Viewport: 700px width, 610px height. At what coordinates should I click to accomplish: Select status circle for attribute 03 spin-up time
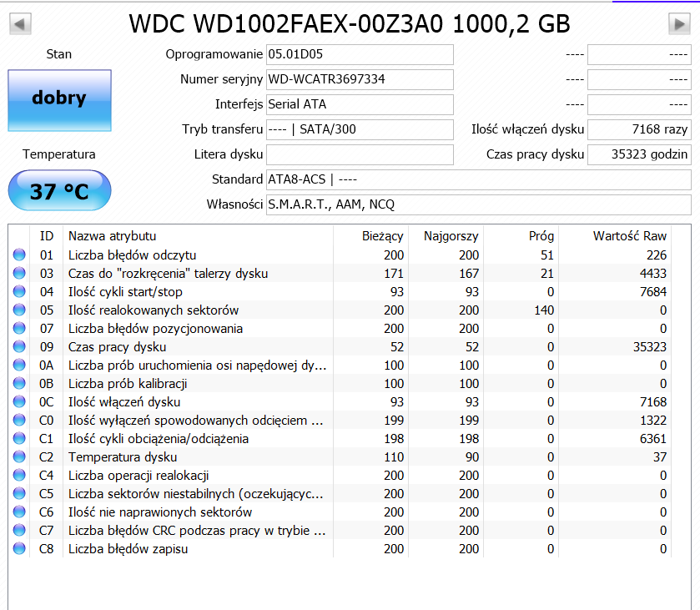pyautogui.click(x=19, y=273)
